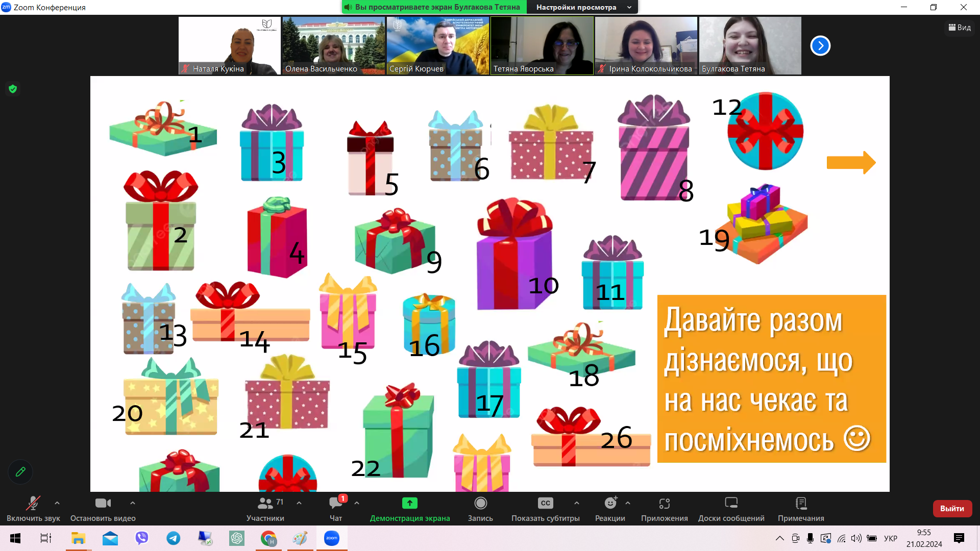This screenshot has height=551, width=980.
Task: Leave meeting with red Выйти button
Action: tap(952, 509)
